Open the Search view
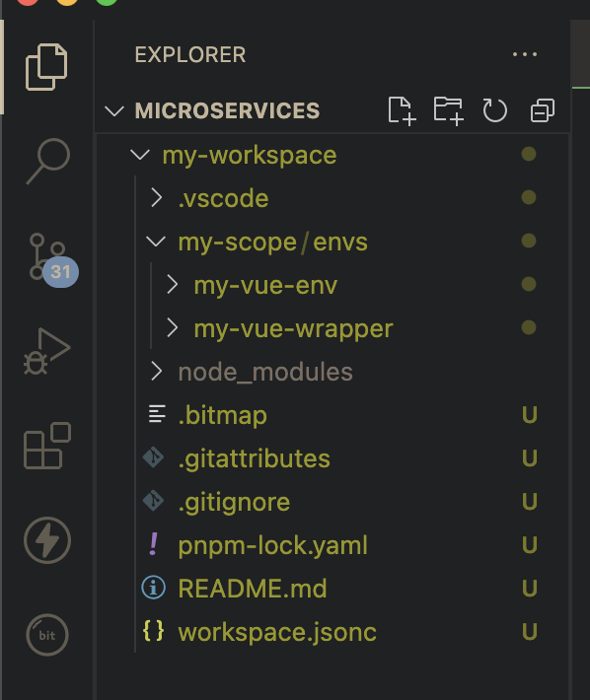 (x=47, y=161)
